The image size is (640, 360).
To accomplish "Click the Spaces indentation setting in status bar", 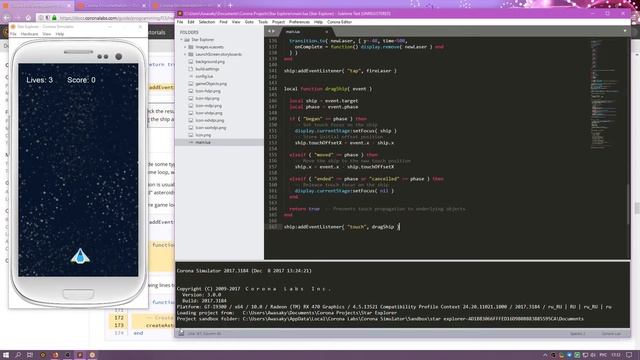I will coord(578,334).
